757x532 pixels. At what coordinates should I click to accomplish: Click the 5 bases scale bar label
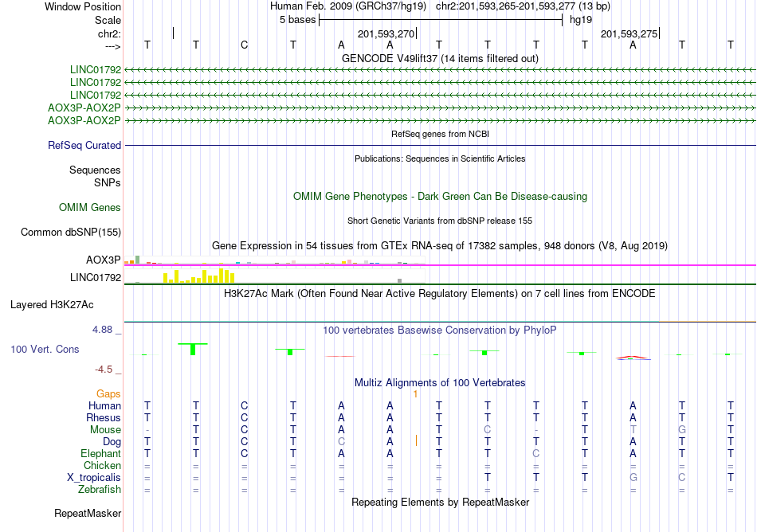(297, 20)
